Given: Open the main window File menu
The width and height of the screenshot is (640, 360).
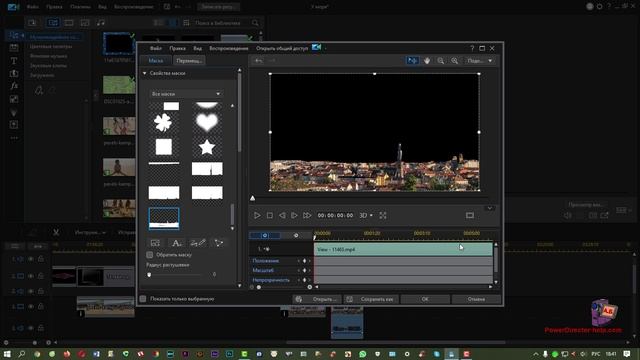Looking at the screenshot, I should tap(33, 7).
